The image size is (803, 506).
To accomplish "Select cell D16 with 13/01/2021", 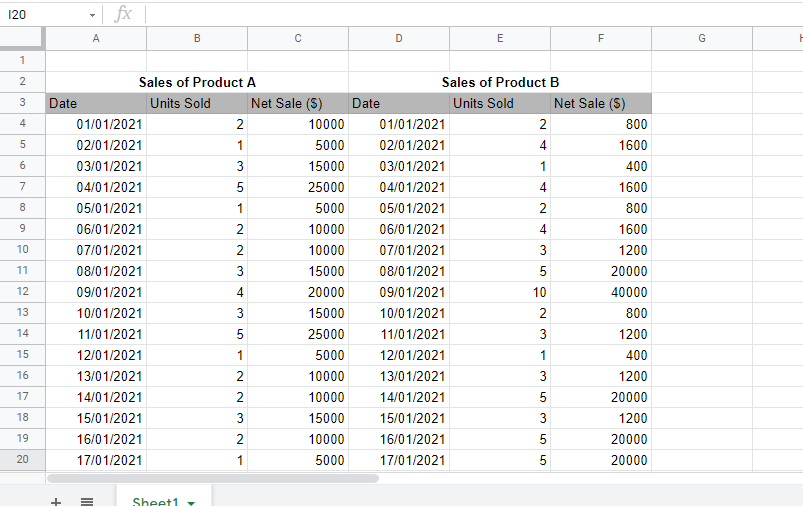I will pyautogui.click(x=399, y=376).
